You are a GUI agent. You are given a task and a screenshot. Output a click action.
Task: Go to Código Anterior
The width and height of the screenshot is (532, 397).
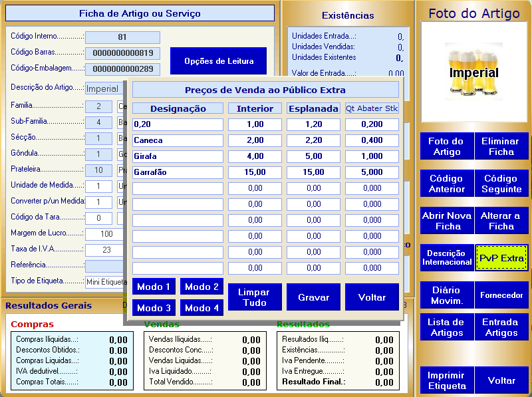click(x=446, y=184)
